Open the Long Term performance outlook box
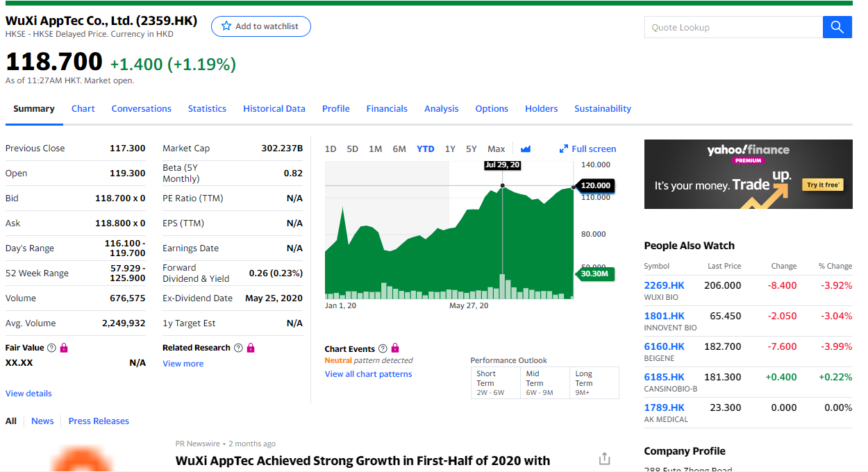 coord(594,382)
